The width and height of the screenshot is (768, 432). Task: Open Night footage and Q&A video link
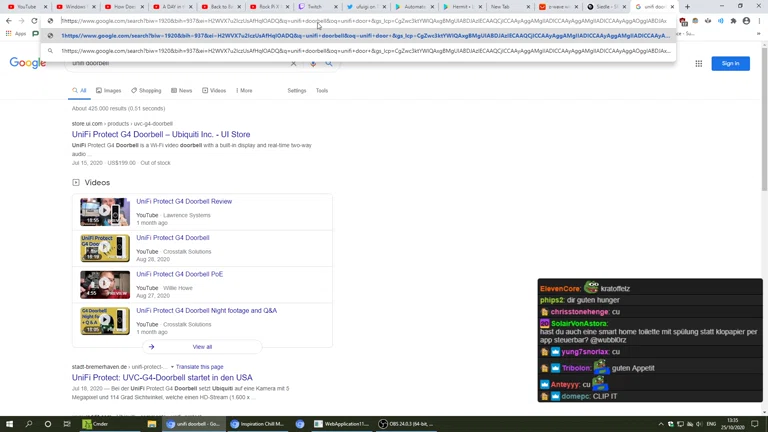[x=206, y=311]
